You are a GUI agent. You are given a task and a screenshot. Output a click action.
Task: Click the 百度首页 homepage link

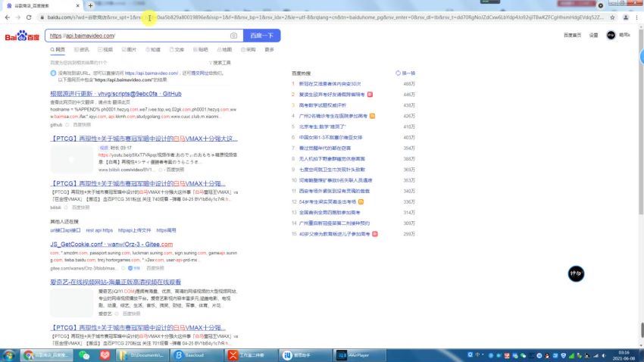[572, 36]
